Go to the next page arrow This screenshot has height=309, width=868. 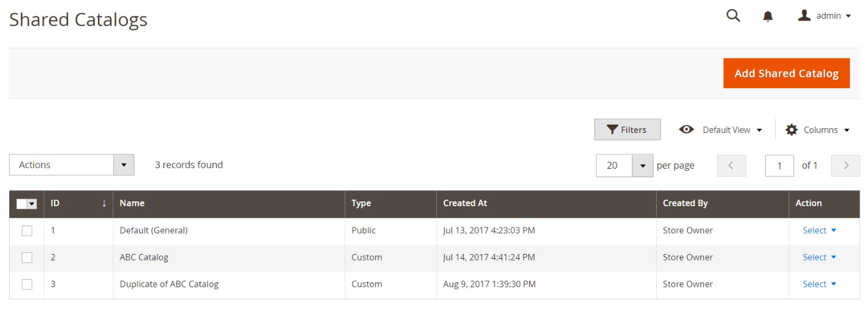click(x=846, y=165)
